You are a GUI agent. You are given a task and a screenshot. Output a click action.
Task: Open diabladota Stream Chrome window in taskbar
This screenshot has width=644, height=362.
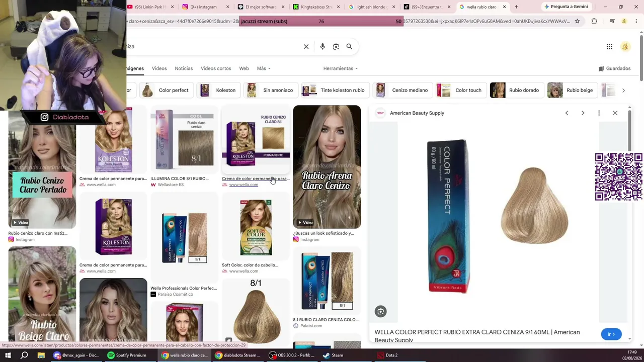pos(237,355)
